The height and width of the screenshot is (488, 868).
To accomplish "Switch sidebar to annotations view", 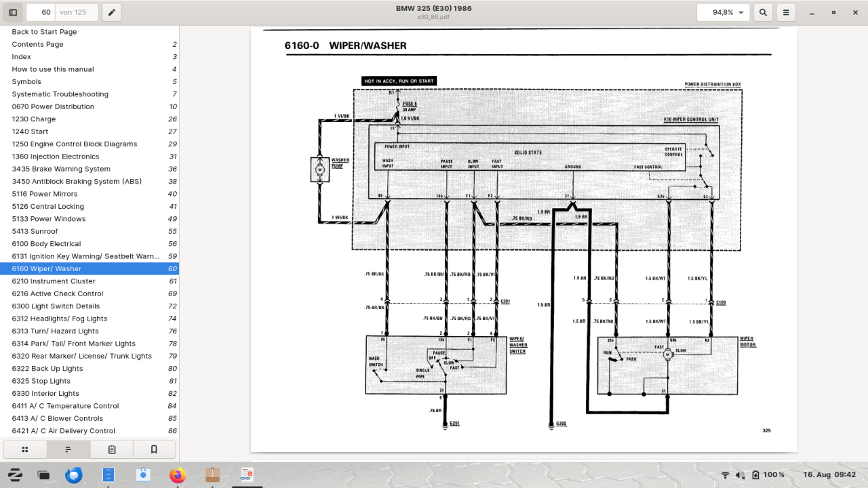I will pos(112,449).
